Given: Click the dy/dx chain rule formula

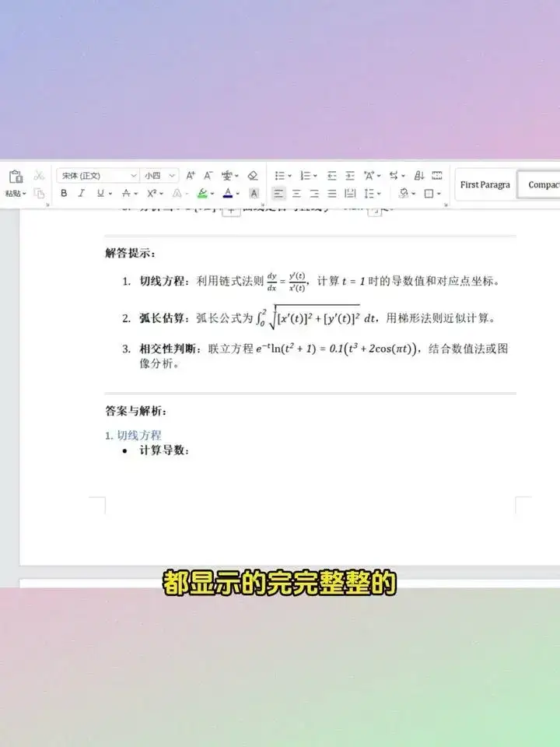Looking at the screenshot, I should pos(286,282).
